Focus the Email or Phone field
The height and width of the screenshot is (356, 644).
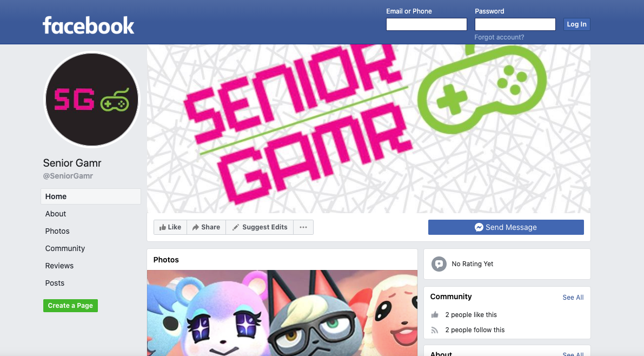coord(426,24)
